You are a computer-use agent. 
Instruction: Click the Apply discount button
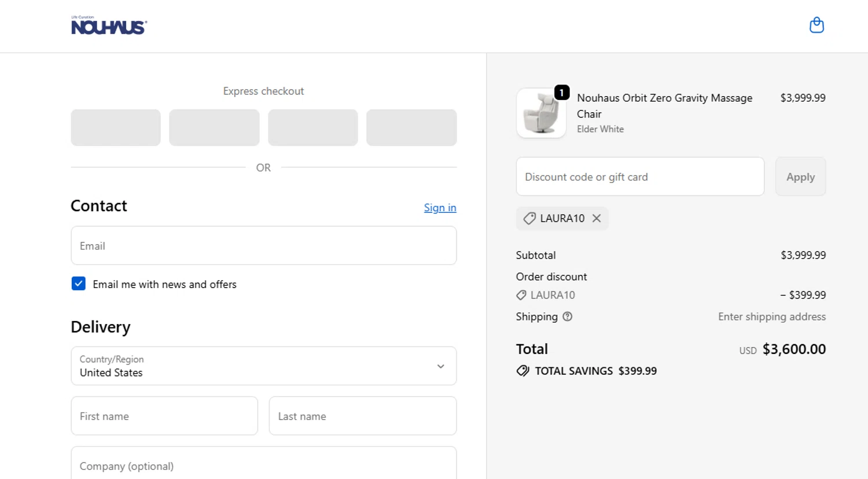point(800,176)
